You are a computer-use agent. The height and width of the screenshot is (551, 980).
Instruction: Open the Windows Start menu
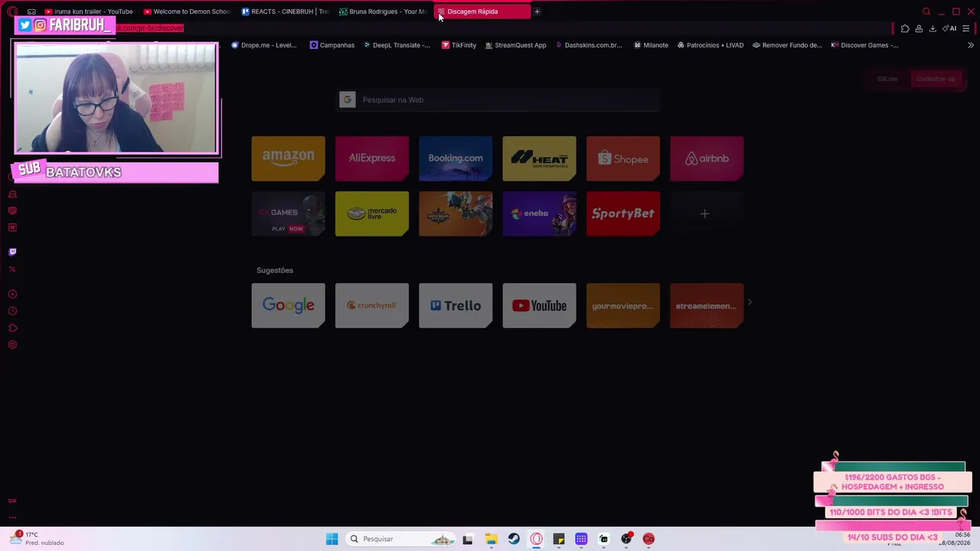332,539
